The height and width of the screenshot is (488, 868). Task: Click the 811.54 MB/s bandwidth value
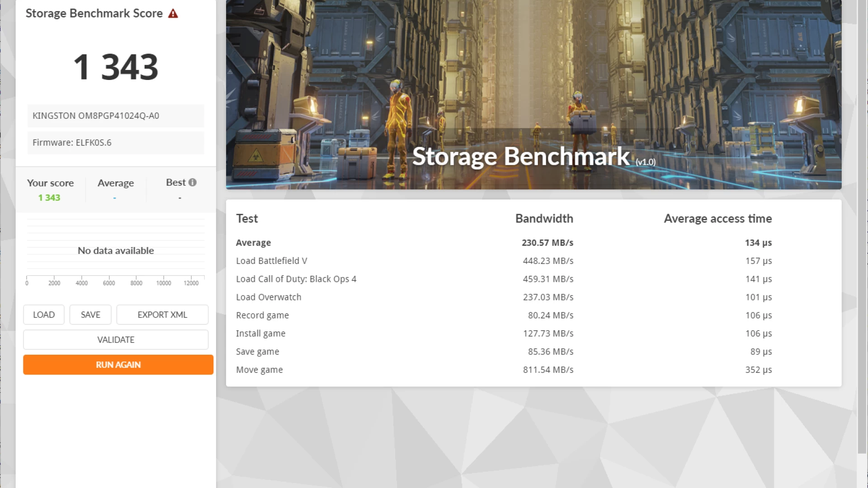point(548,369)
